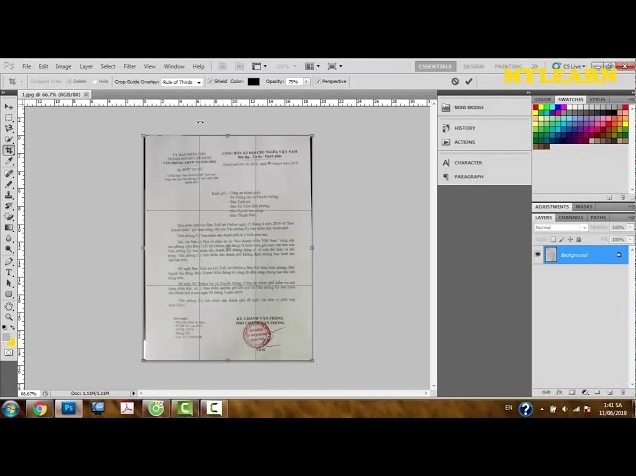Screen dimensions: 636x476
Task: Commit the current crop operation
Action: [469, 81]
